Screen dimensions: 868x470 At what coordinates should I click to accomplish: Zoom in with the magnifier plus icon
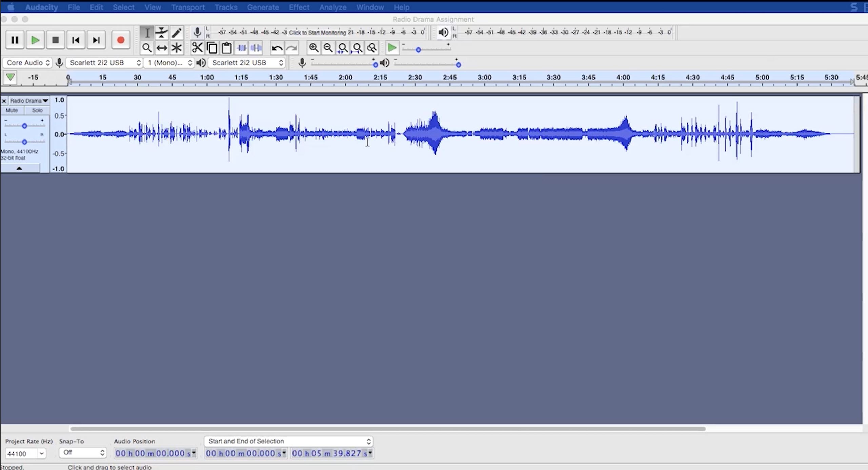pyautogui.click(x=314, y=48)
